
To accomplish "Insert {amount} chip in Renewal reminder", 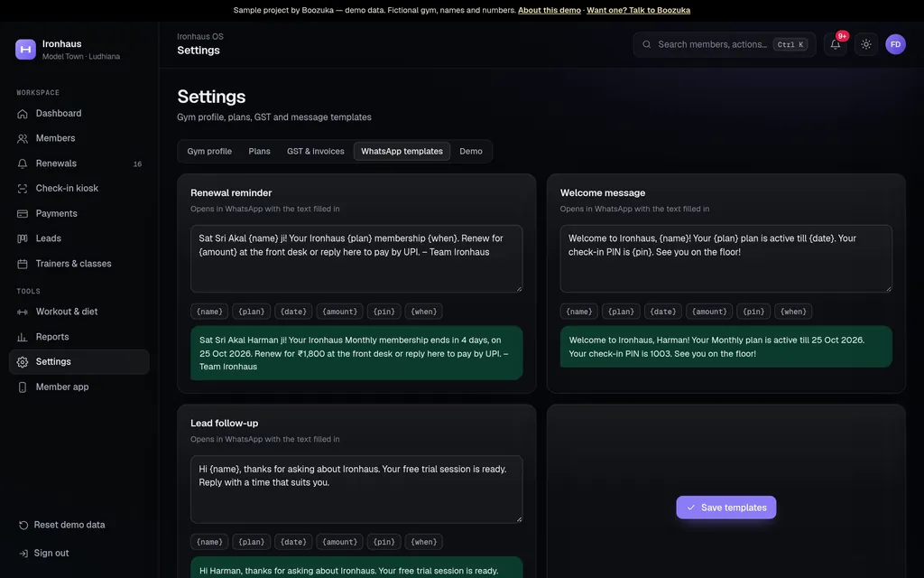I will click(x=340, y=312).
